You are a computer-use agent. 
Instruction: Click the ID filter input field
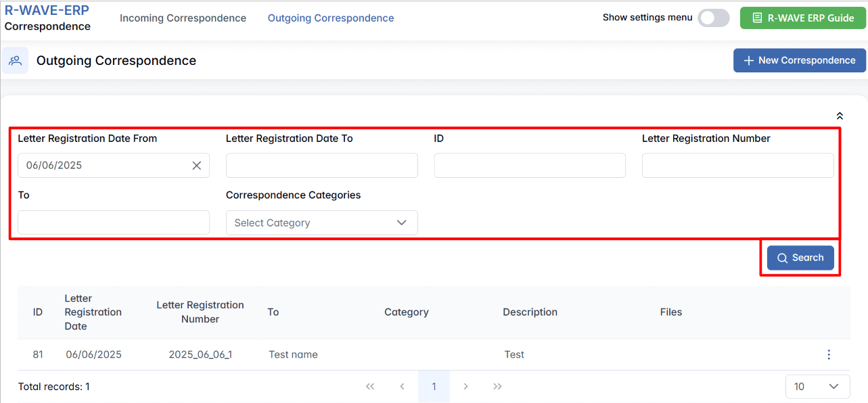click(x=529, y=166)
